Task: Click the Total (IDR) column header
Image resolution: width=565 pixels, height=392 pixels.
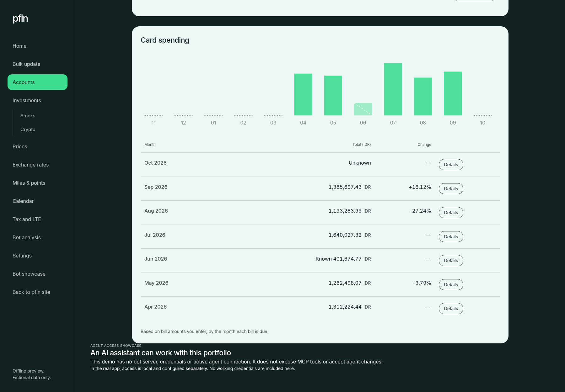Action: click(362, 145)
